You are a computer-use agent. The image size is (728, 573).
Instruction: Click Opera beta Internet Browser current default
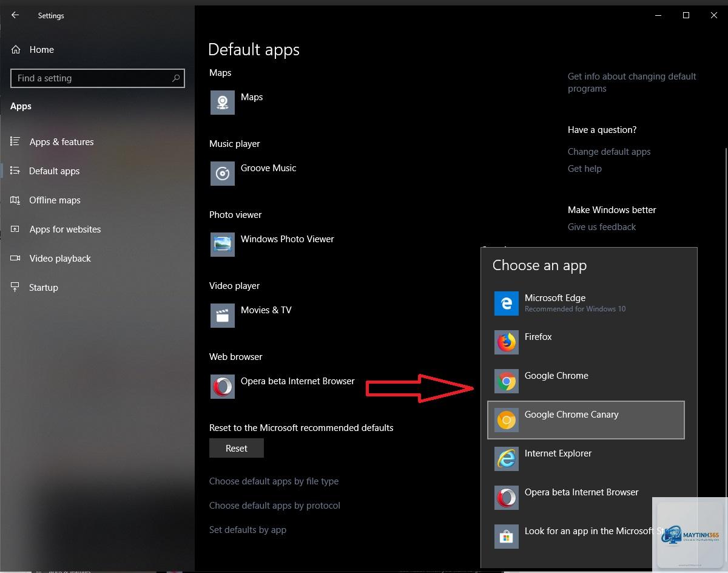[297, 381]
